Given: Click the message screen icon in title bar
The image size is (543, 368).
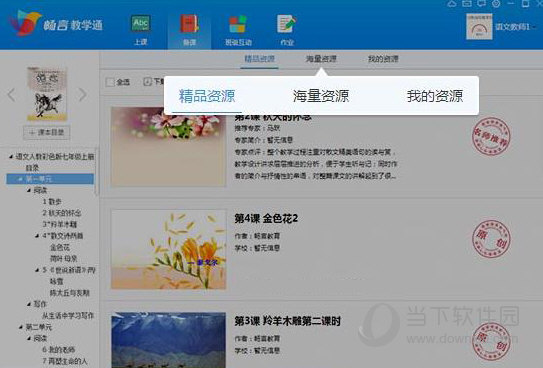Looking at the screenshot, I should (481, 4).
